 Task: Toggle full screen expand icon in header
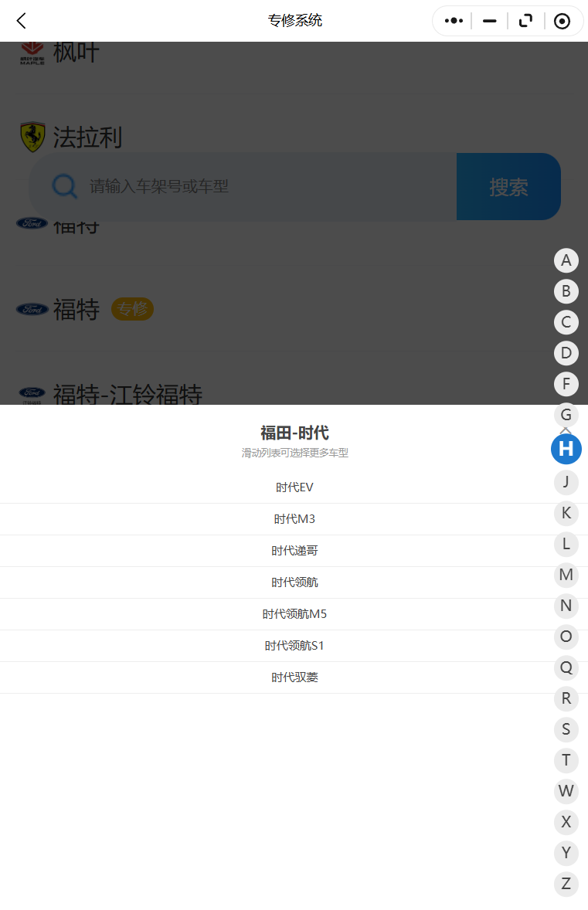point(525,21)
